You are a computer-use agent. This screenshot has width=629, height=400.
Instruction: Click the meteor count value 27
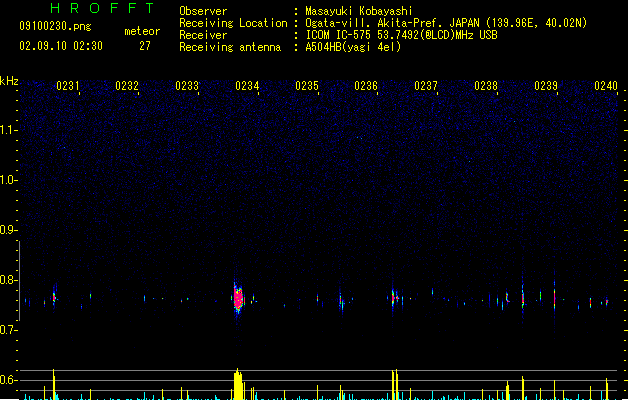coord(145,46)
